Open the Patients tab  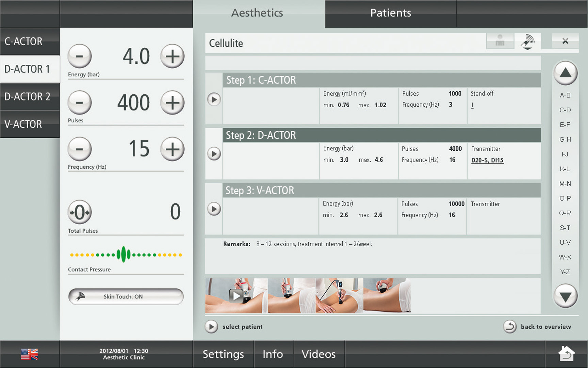tap(390, 13)
